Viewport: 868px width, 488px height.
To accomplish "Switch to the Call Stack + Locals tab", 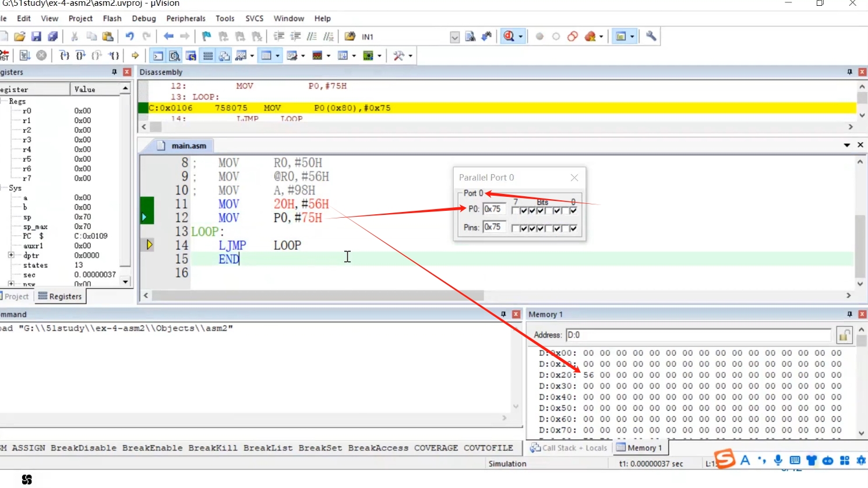I will [569, 448].
